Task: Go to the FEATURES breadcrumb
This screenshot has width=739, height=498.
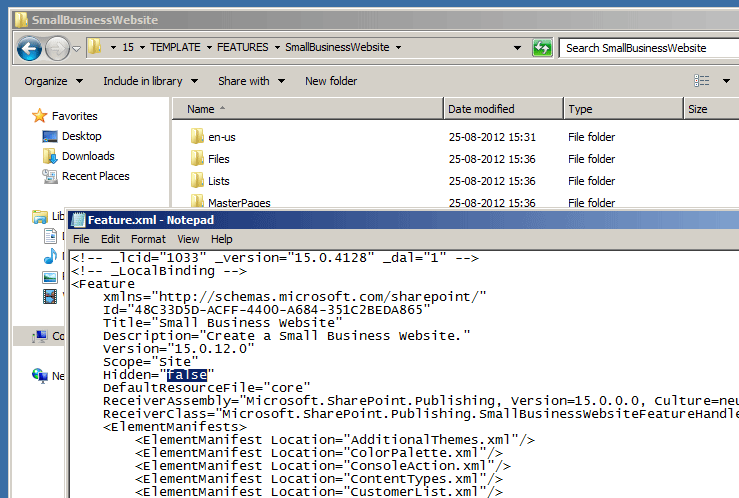Action: pyautogui.click(x=242, y=47)
